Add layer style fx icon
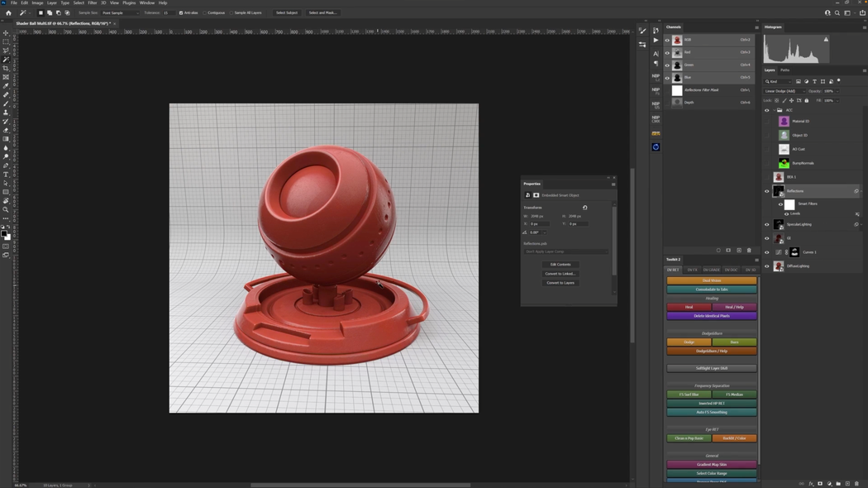The image size is (868, 488). [x=811, y=484]
